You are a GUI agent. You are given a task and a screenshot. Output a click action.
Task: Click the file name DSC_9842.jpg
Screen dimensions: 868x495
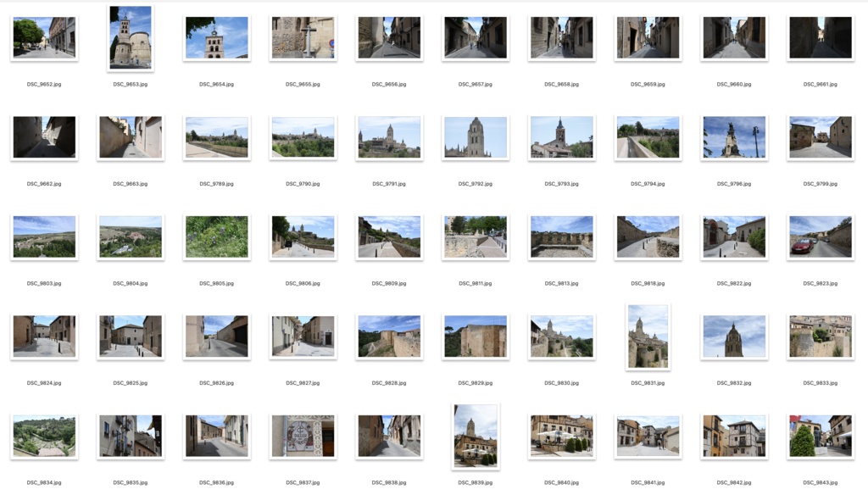point(734,482)
